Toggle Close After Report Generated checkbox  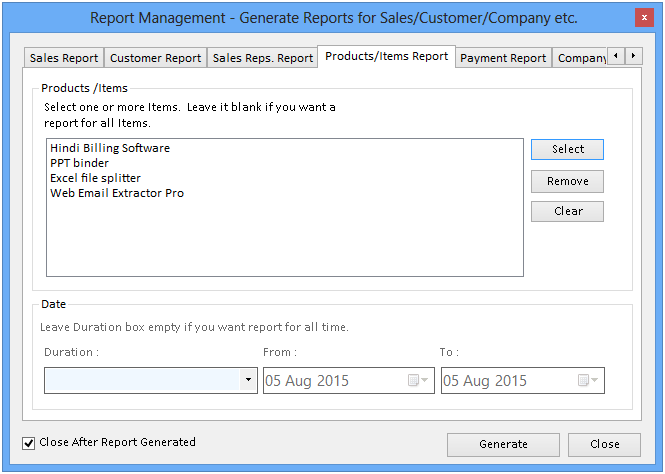point(28,443)
